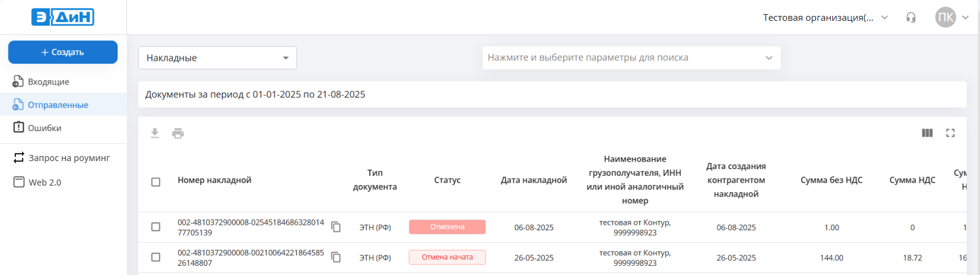Open the column settings icon
980x275 pixels.
(x=927, y=133)
